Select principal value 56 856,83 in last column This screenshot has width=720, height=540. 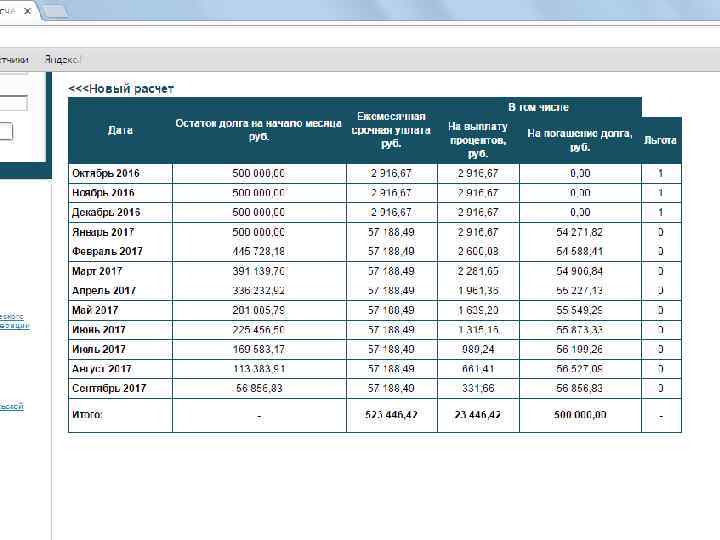[x=579, y=388]
